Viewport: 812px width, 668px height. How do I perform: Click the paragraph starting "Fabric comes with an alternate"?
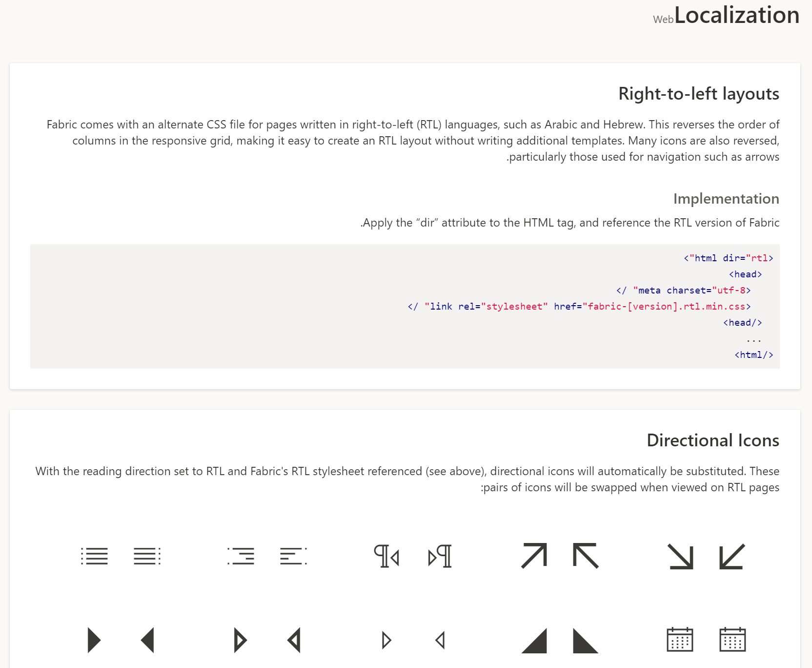coord(413,141)
